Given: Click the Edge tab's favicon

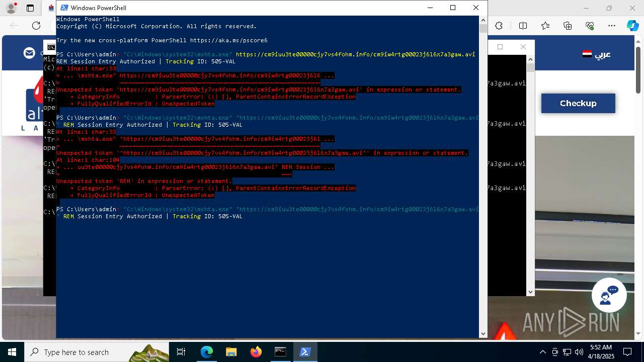Looking at the screenshot, I should (51, 8).
